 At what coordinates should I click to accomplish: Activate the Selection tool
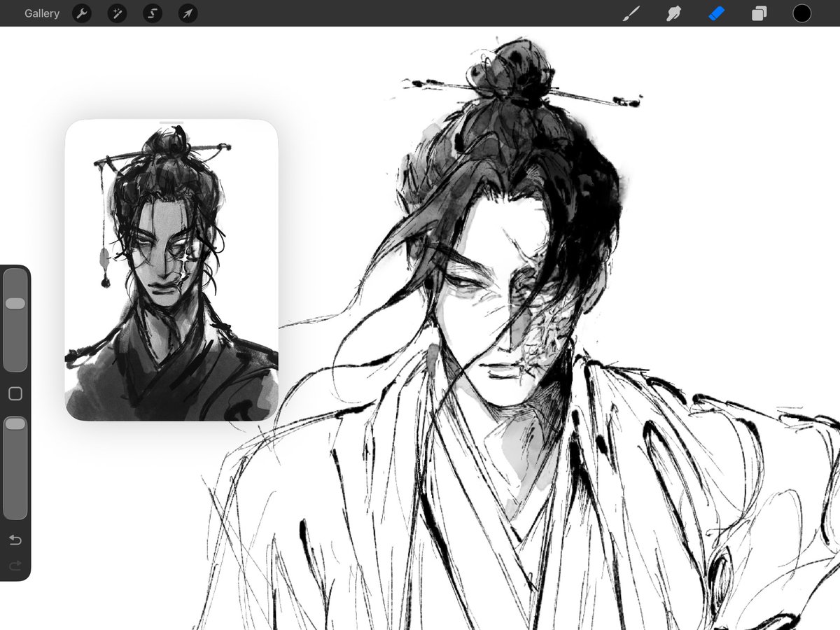point(153,13)
